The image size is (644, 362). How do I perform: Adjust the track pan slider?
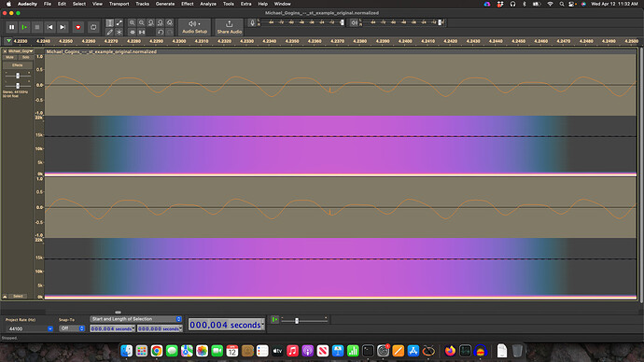tap(18, 86)
